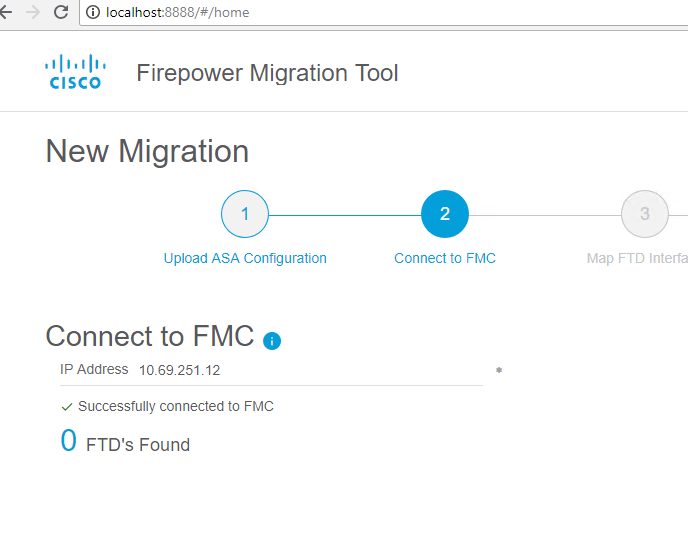Image resolution: width=688 pixels, height=546 pixels.
Task: Click the localhost:8888 address bar
Action: [383, 12]
